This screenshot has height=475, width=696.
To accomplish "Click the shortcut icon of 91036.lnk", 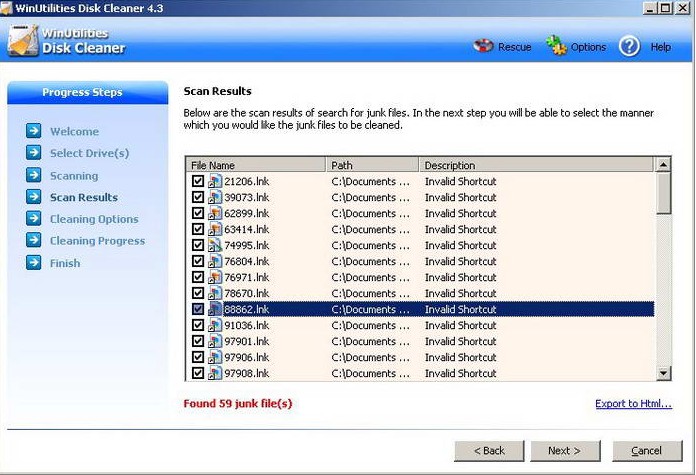I will point(215,325).
